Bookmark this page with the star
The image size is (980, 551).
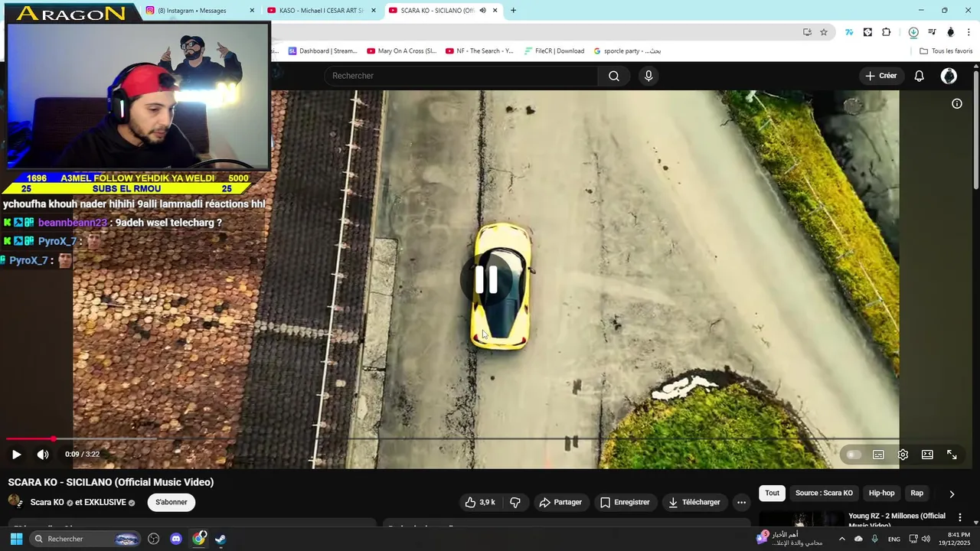point(824,32)
